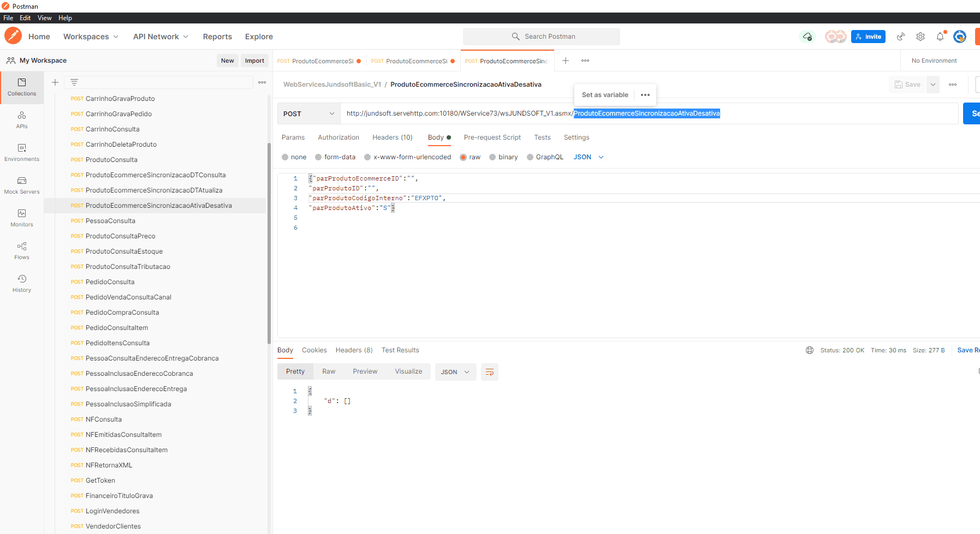Open the Environments sidebar panel

(x=22, y=153)
